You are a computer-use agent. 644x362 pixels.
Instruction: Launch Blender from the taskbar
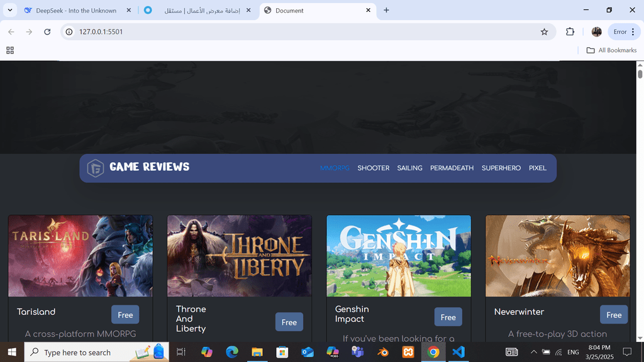383,352
